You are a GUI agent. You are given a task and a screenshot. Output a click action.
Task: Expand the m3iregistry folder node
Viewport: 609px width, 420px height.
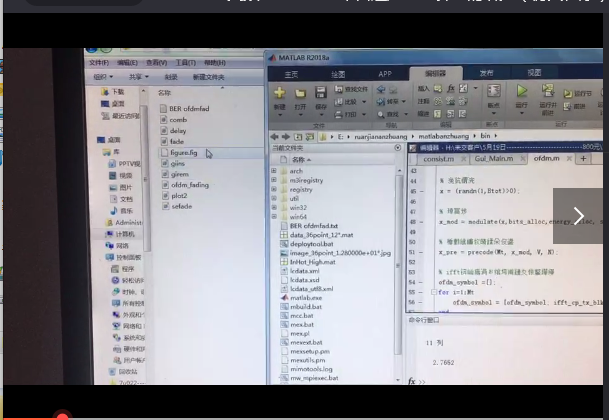click(274, 180)
